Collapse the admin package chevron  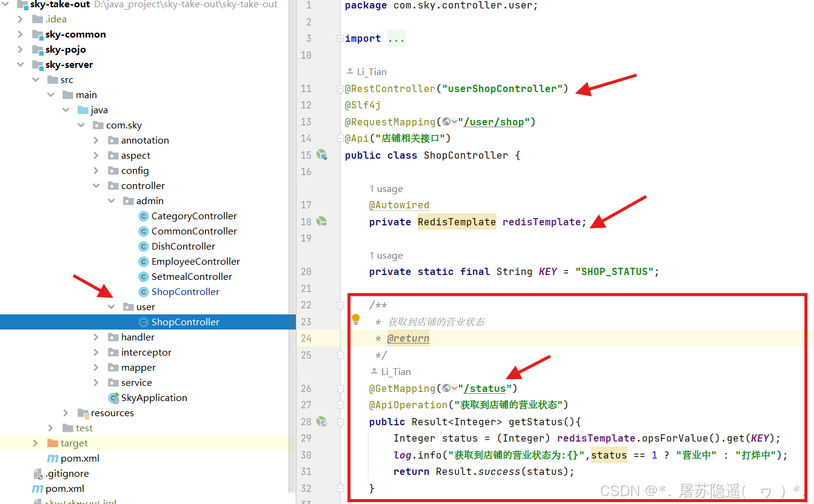tap(112, 201)
